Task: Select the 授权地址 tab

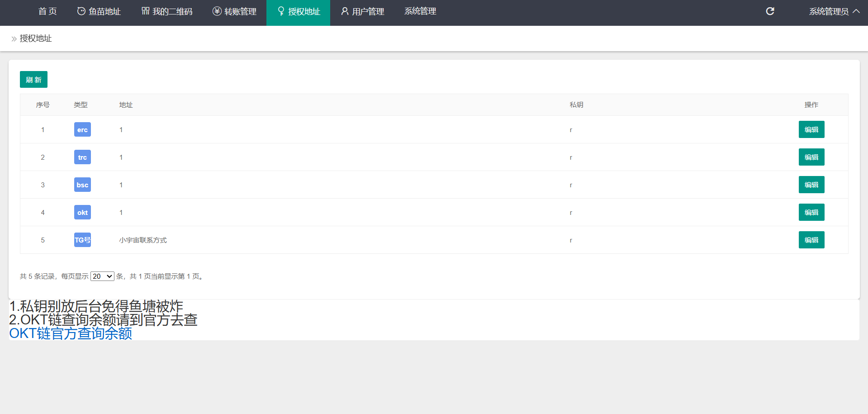Action: (x=299, y=12)
